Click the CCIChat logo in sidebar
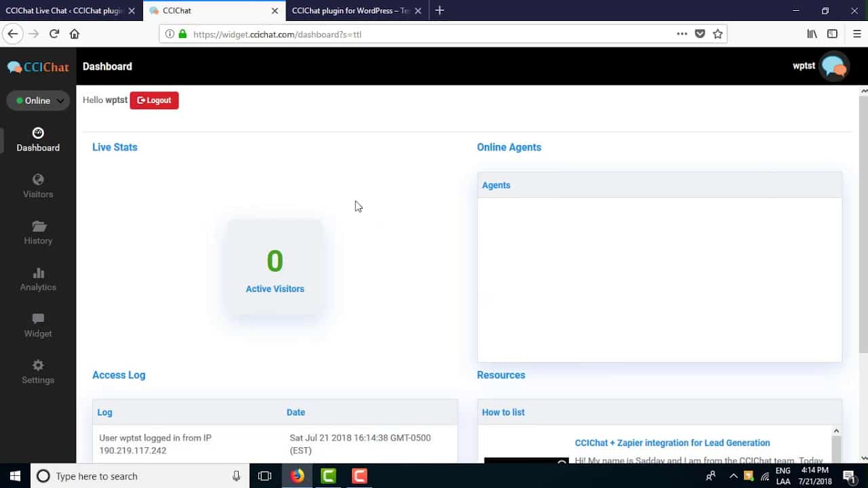This screenshot has width=868, height=488. click(x=38, y=67)
